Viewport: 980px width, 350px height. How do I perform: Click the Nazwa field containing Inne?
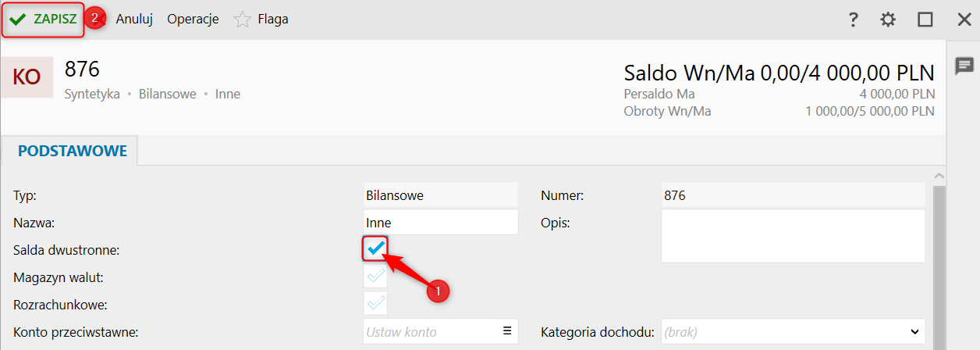[441, 223]
